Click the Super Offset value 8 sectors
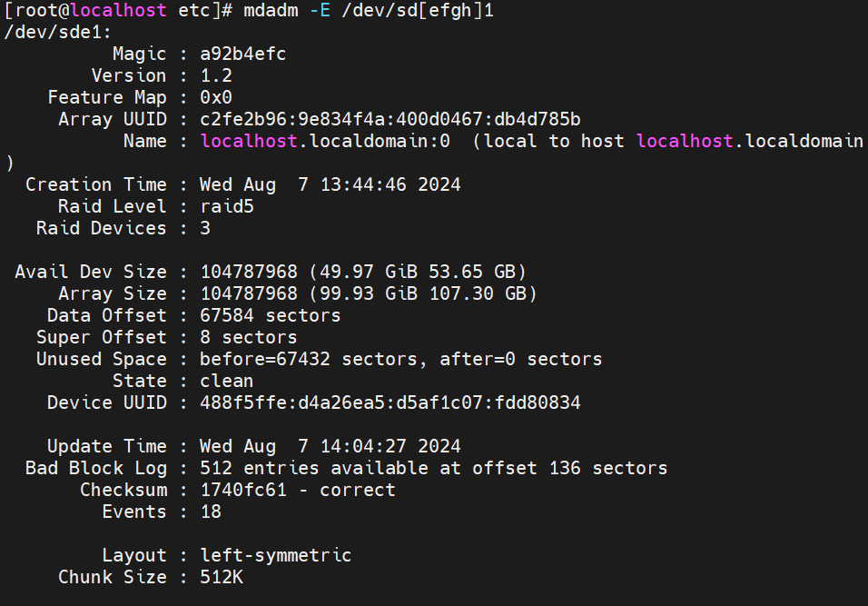Screen dimensions: 868x606 point(249,337)
